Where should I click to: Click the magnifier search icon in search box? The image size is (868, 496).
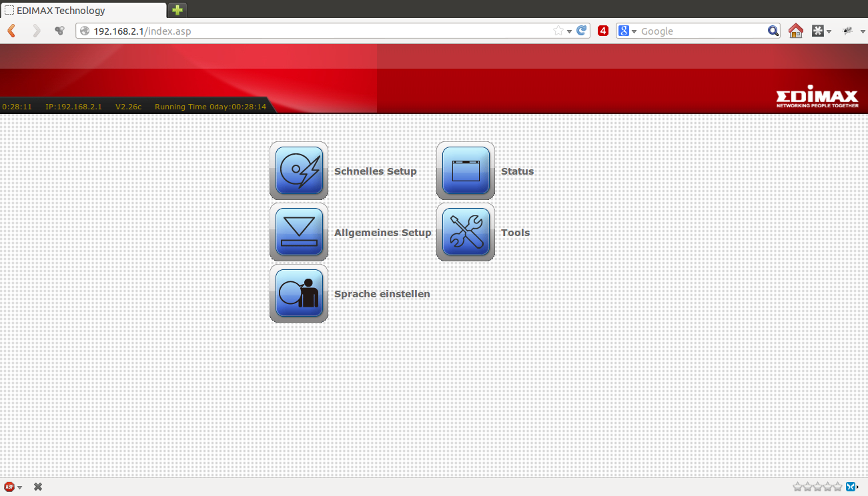click(773, 31)
